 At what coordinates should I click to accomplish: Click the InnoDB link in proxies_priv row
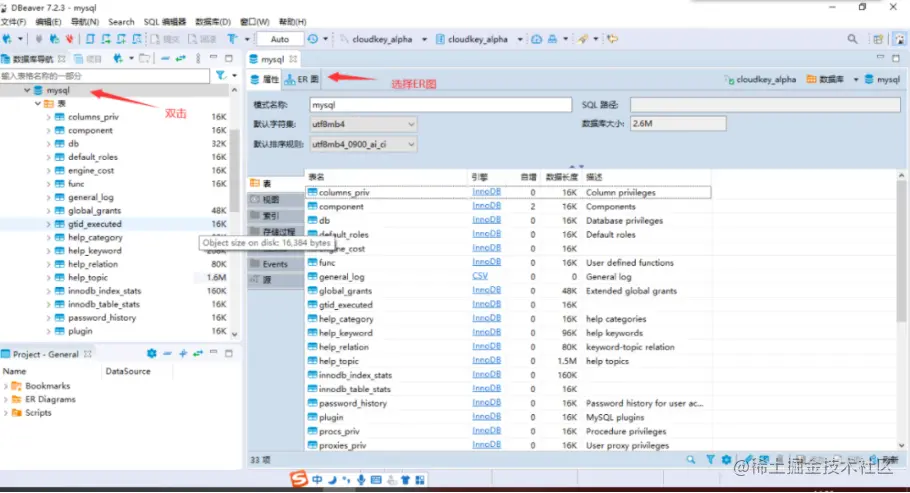(486, 444)
